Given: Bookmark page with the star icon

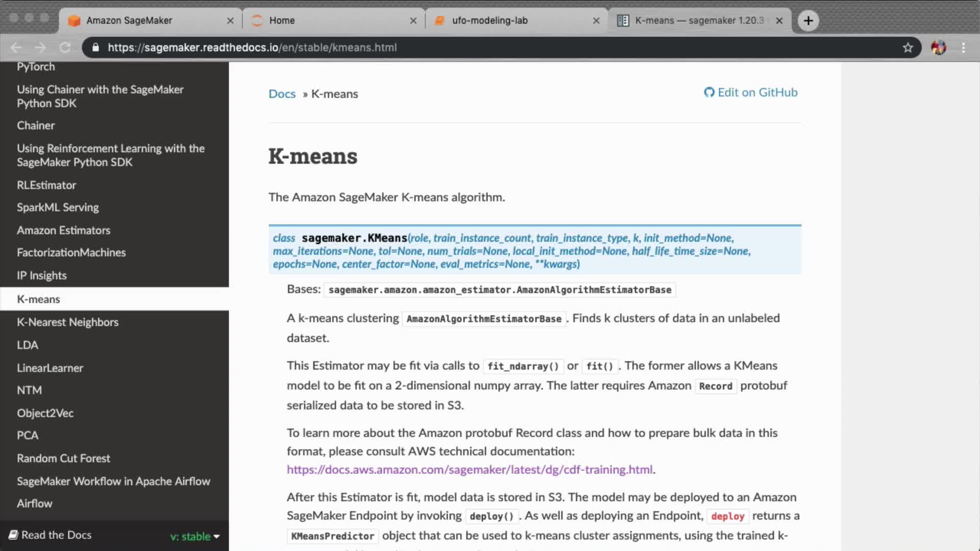Looking at the screenshot, I should 908,47.
